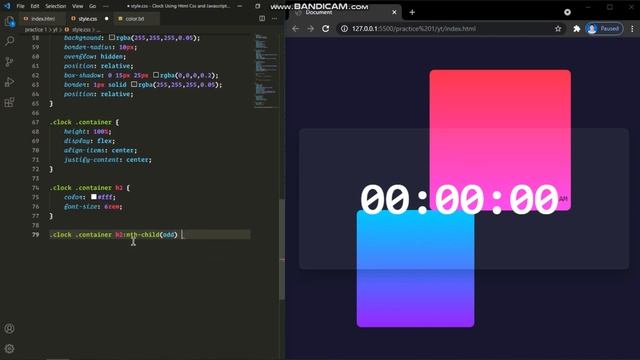
Task: Open the Edit menu
Action: [35, 6]
